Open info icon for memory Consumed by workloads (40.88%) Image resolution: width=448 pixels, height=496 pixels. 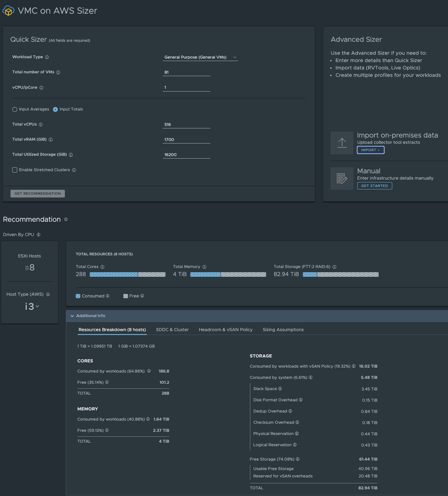pyautogui.click(x=148, y=419)
